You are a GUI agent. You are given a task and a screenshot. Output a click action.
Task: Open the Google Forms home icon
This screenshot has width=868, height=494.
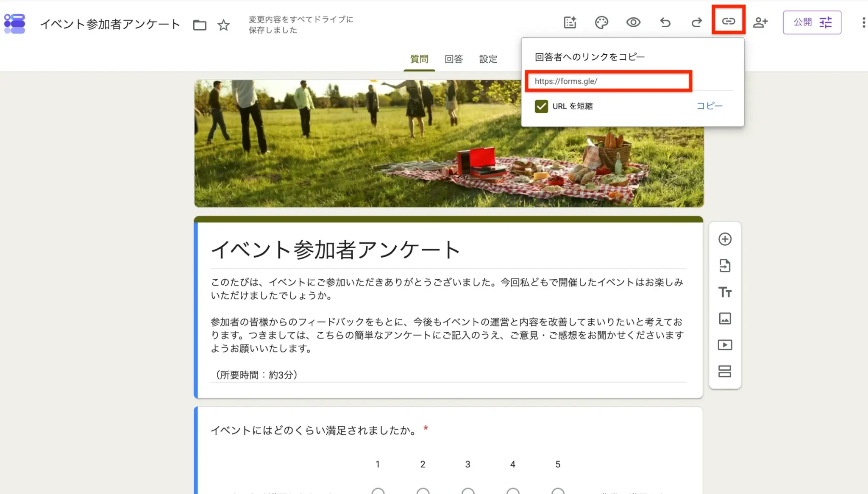(x=14, y=23)
